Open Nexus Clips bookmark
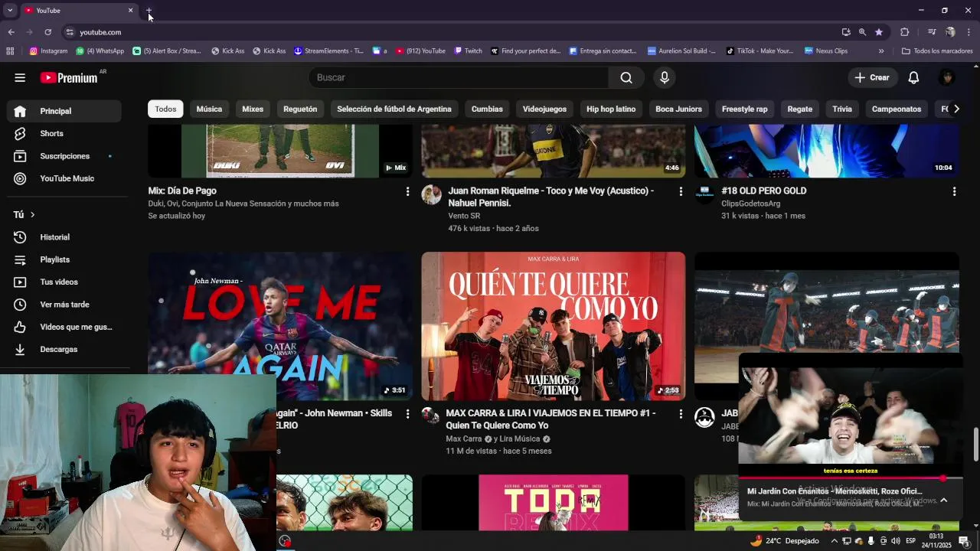Image resolution: width=980 pixels, height=551 pixels. click(x=825, y=51)
